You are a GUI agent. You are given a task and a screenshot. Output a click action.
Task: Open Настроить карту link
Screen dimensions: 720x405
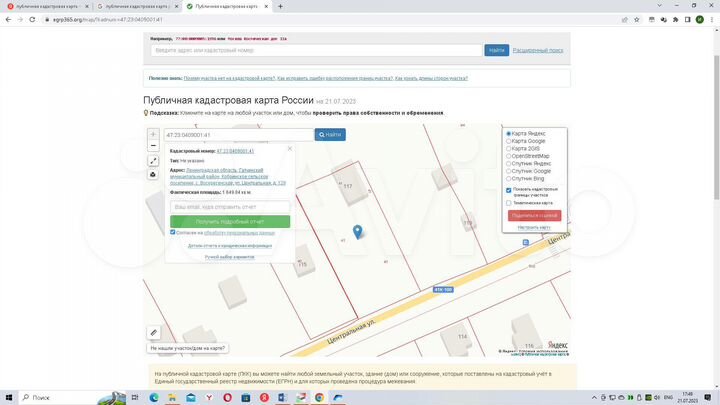[534, 227]
